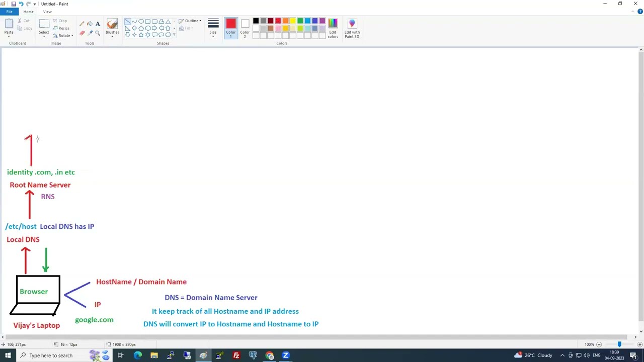Open Paint help question mark

pyautogui.click(x=640, y=12)
